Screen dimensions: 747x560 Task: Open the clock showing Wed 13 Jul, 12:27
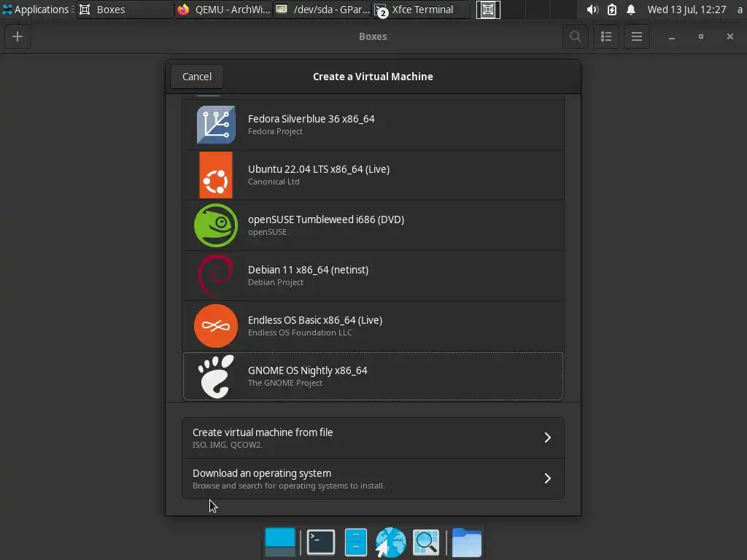(686, 9)
